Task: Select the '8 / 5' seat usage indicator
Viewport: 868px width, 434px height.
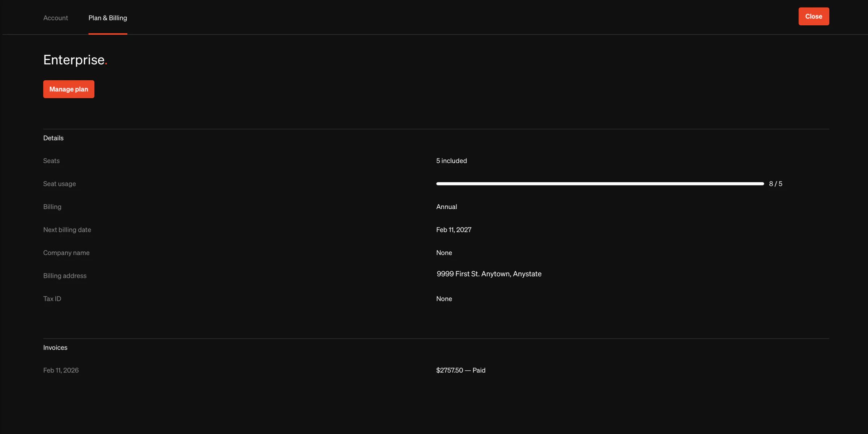Action: pos(775,183)
